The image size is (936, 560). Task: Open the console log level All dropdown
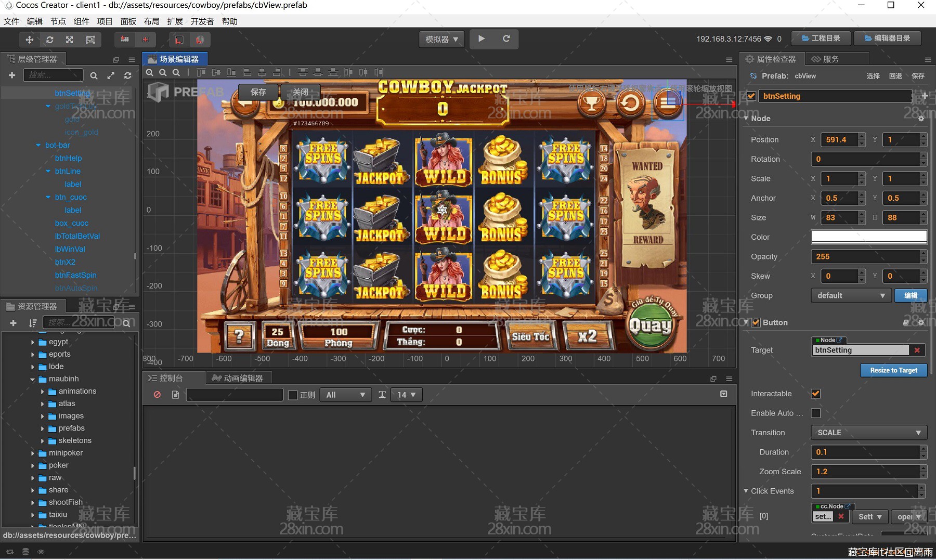(x=345, y=395)
